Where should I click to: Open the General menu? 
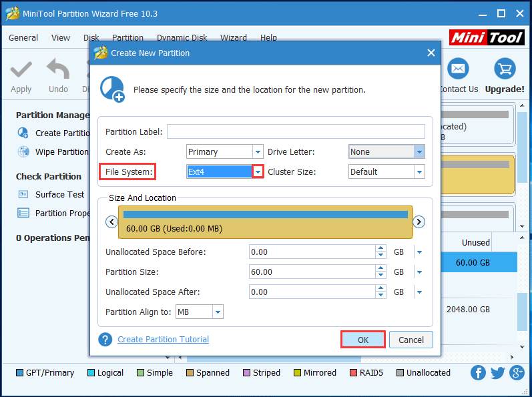coord(23,37)
